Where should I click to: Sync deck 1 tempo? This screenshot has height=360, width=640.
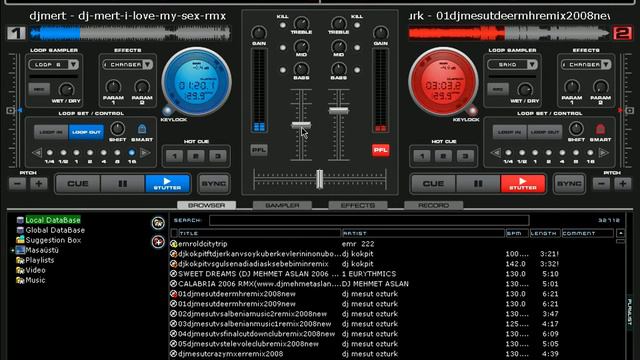(x=213, y=184)
